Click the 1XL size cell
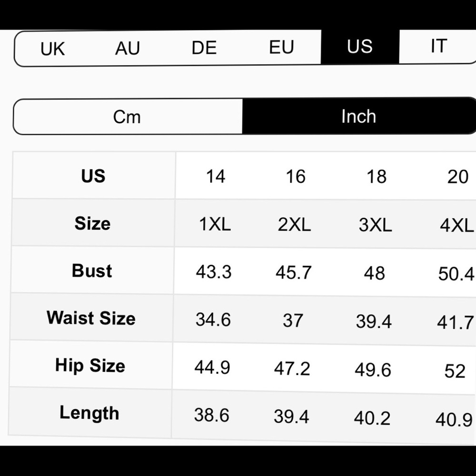The height and width of the screenshot is (476, 476). pos(215,224)
